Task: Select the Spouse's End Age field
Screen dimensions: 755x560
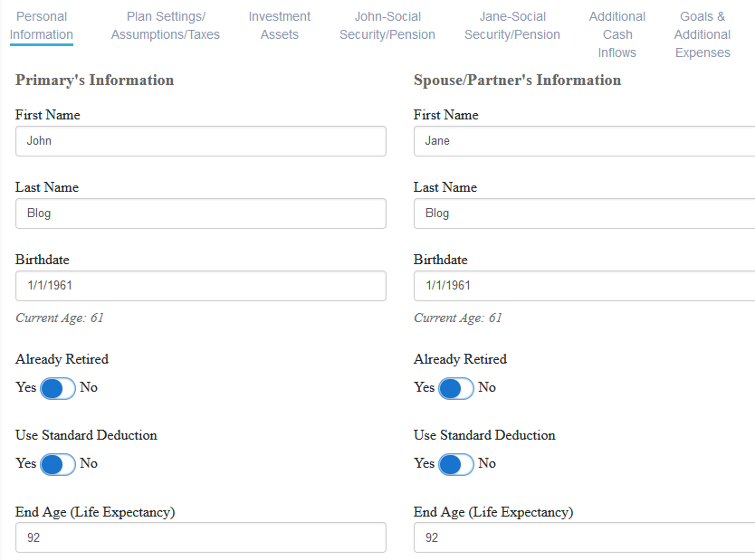Action: pos(584,537)
